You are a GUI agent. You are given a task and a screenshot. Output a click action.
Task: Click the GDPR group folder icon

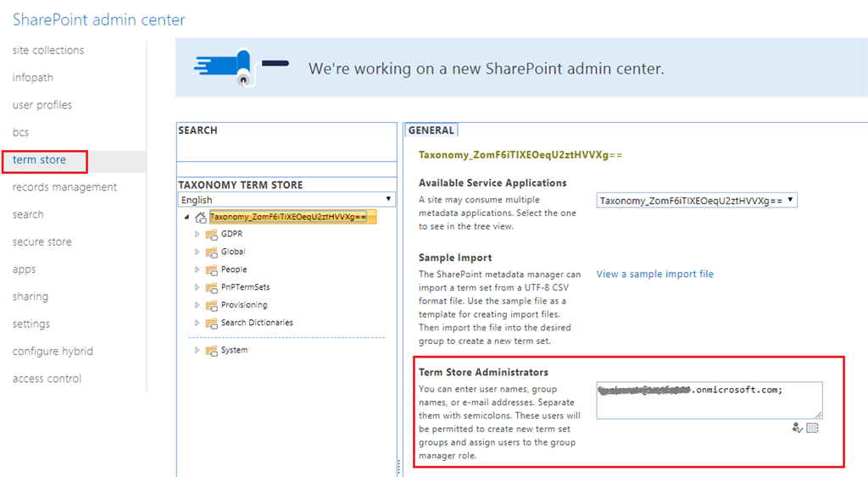click(x=211, y=235)
